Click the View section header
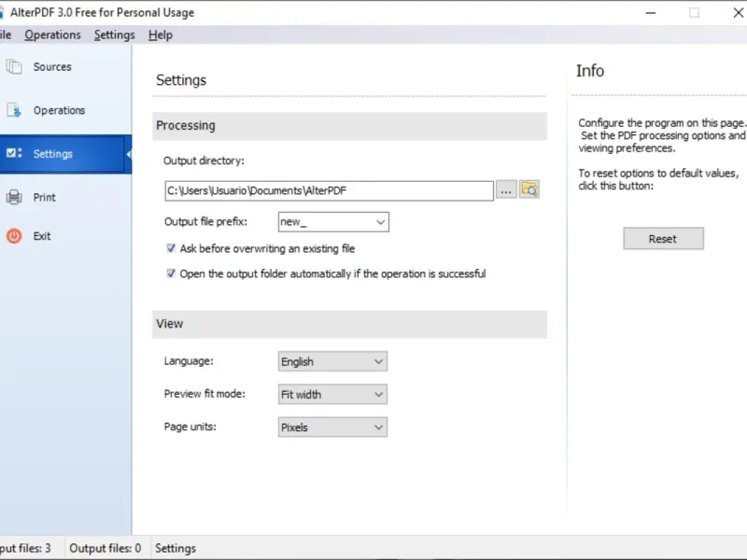The height and width of the screenshot is (560, 747). (349, 324)
